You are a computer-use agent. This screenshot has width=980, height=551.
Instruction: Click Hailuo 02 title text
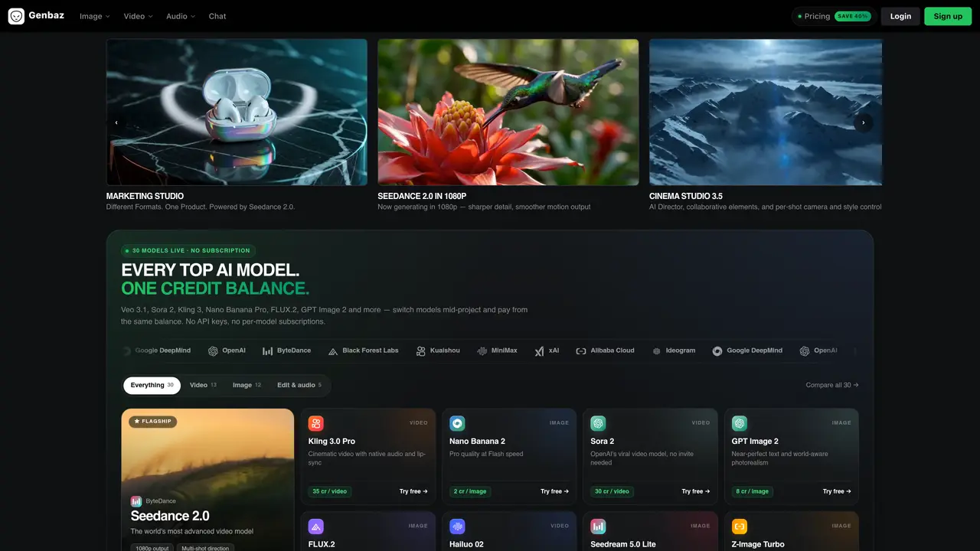[x=466, y=545]
